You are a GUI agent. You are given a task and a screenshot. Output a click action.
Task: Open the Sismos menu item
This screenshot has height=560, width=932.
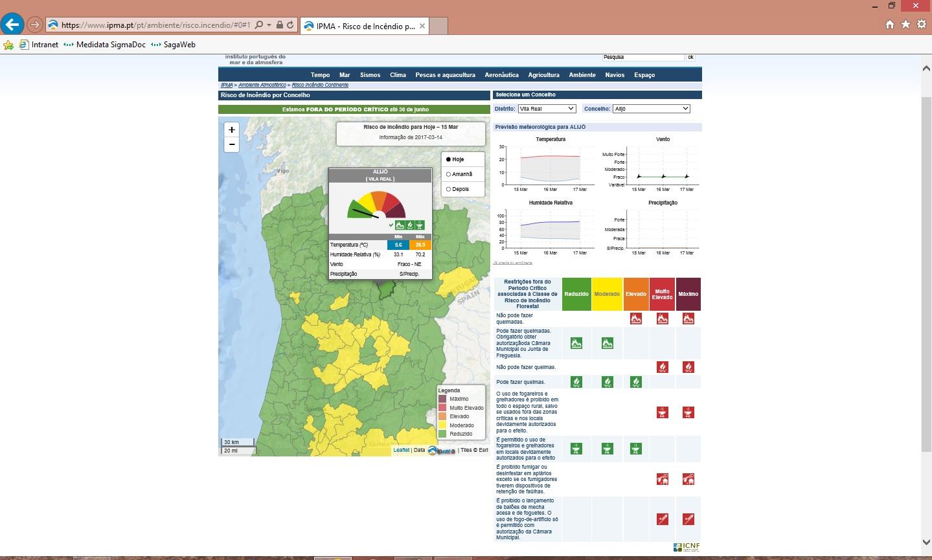pyautogui.click(x=370, y=75)
